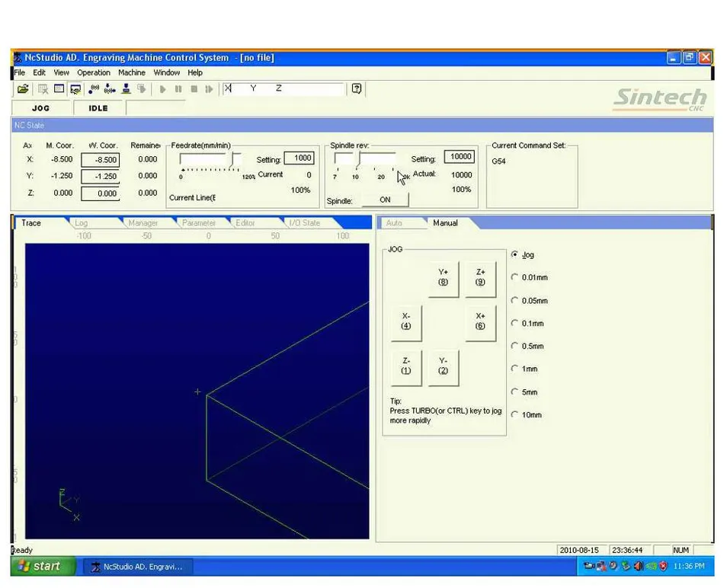
Task: Select the Jog radio button
Action: point(515,254)
